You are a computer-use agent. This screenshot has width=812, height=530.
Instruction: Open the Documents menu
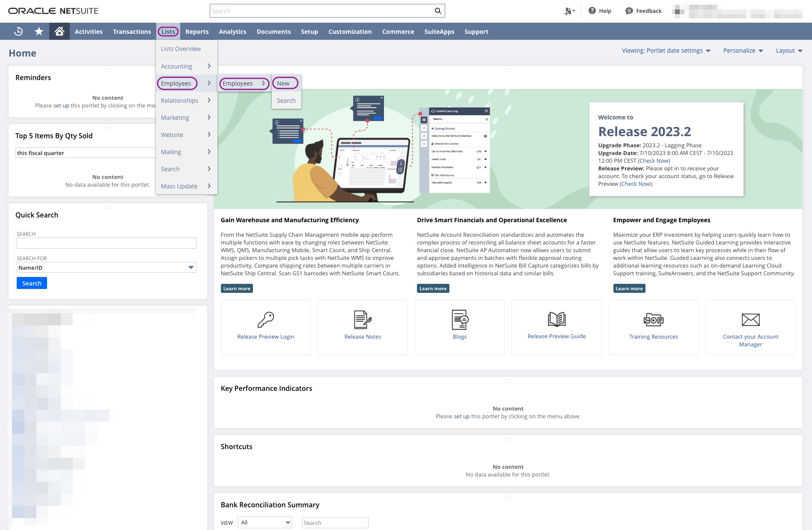274,31
